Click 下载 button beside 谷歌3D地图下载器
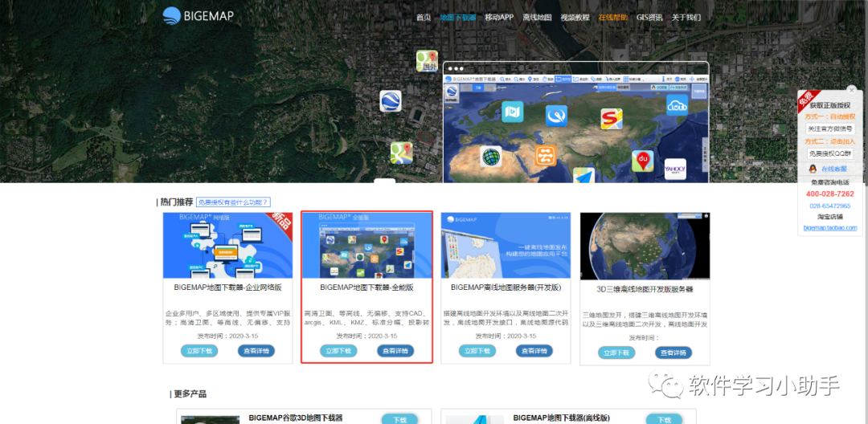The image size is (868, 424). [x=399, y=419]
